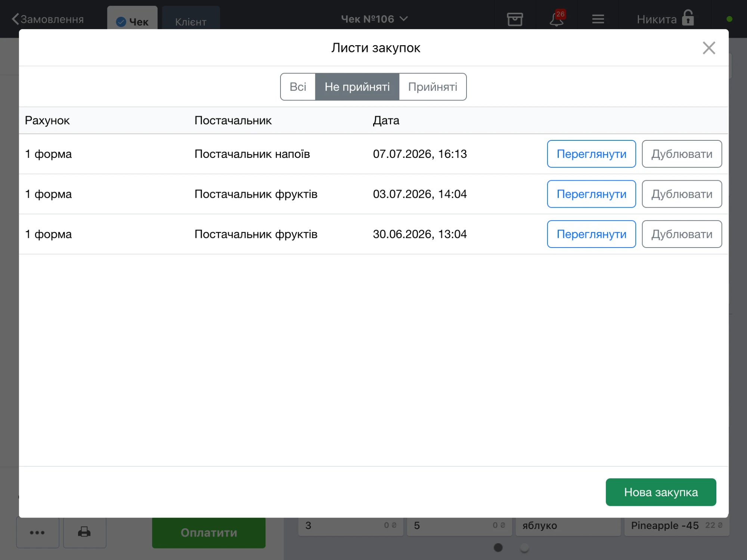The height and width of the screenshot is (560, 747).
Task: Select the date 30.06.2026, 13:04
Action: tap(420, 234)
